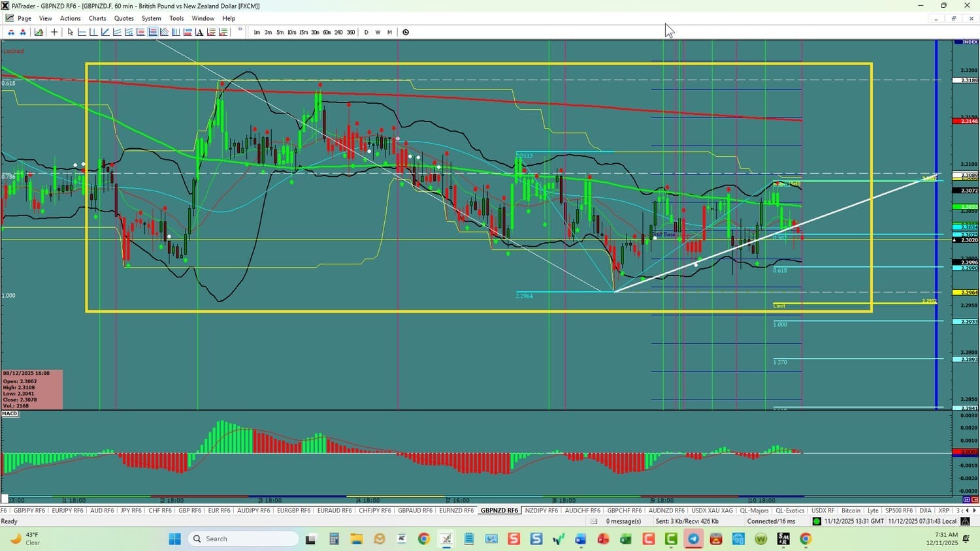This screenshot has height=551, width=980.
Task: Select the arrow pointer tool
Action: (70, 32)
